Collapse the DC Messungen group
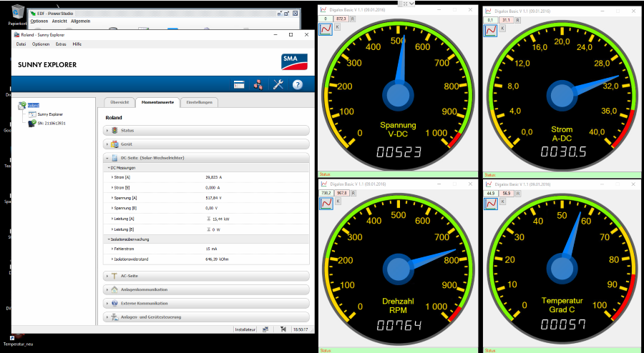 point(109,168)
